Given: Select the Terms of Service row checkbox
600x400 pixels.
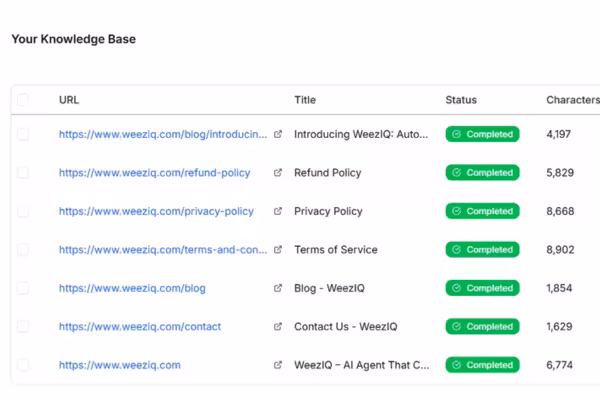Looking at the screenshot, I should pyautogui.click(x=23, y=250).
